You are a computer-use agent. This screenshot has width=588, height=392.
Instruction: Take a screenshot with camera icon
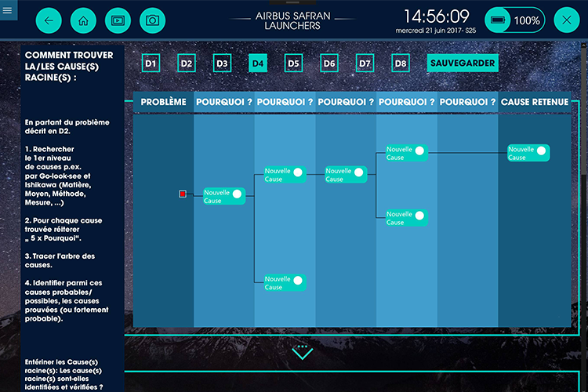[153, 20]
